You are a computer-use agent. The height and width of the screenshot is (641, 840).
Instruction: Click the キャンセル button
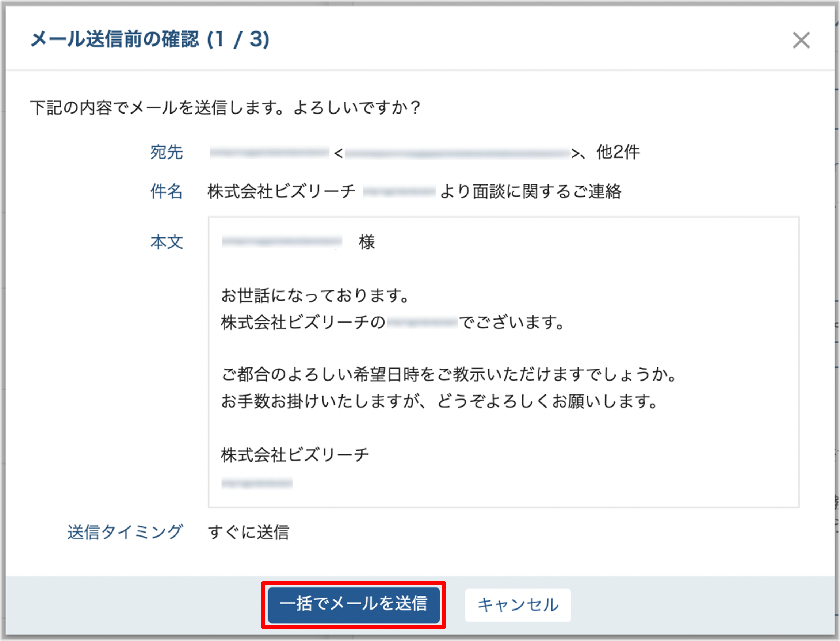[x=518, y=605]
